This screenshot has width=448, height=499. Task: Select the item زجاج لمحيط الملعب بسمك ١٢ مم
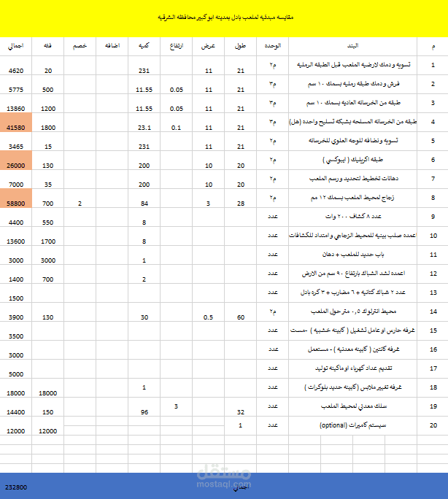coord(353,198)
